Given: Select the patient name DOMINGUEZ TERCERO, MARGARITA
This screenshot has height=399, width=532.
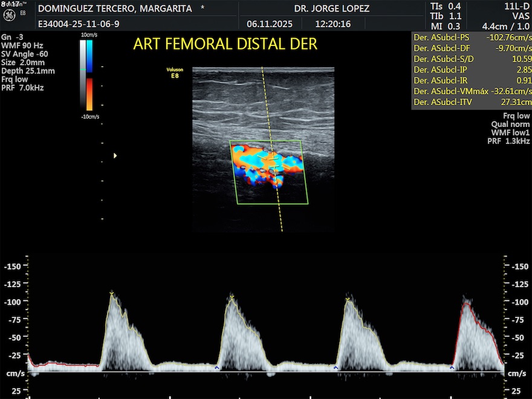Looking at the screenshot, I should point(115,9).
